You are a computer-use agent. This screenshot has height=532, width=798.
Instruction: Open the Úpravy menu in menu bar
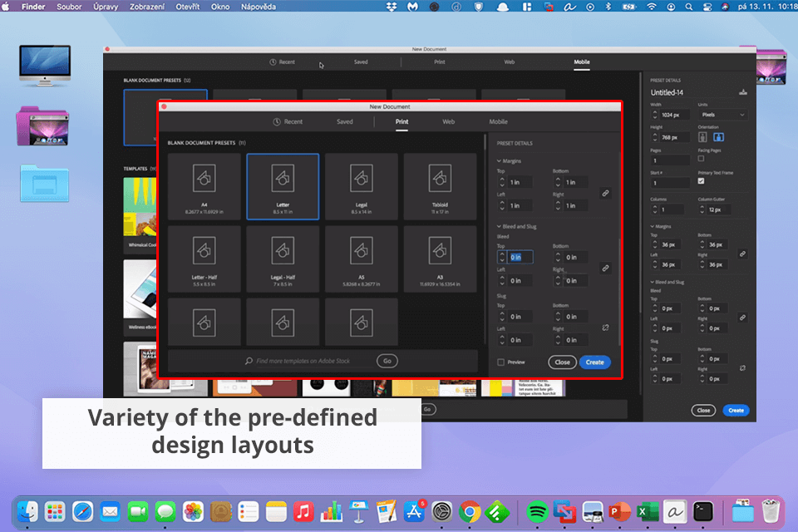point(106,7)
